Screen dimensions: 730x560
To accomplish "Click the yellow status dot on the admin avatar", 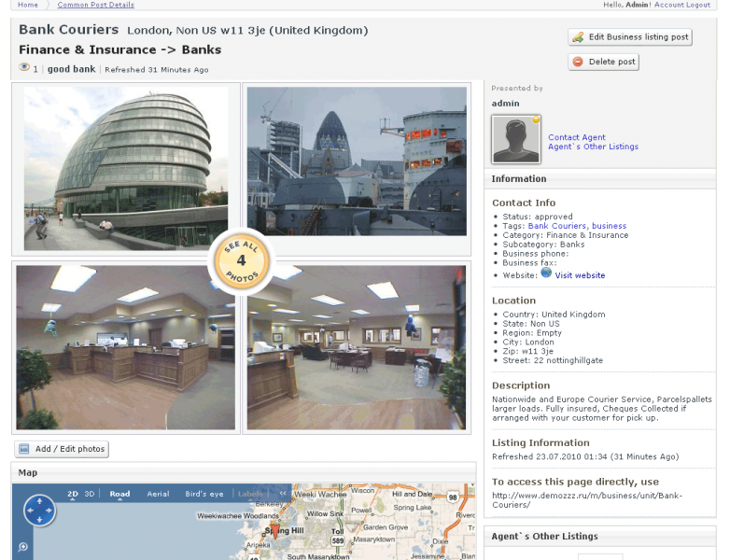I will pyautogui.click(x=536, y=119).
